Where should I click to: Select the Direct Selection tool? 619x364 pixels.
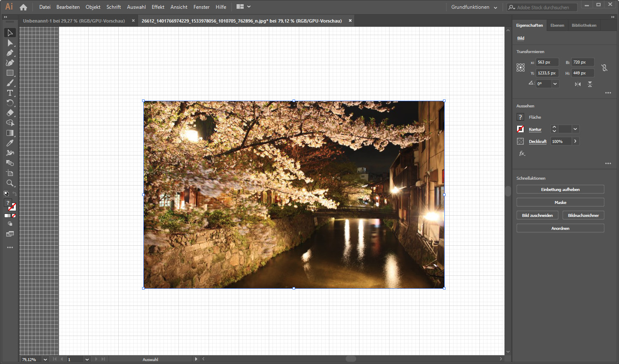click(x=10, y=43)
